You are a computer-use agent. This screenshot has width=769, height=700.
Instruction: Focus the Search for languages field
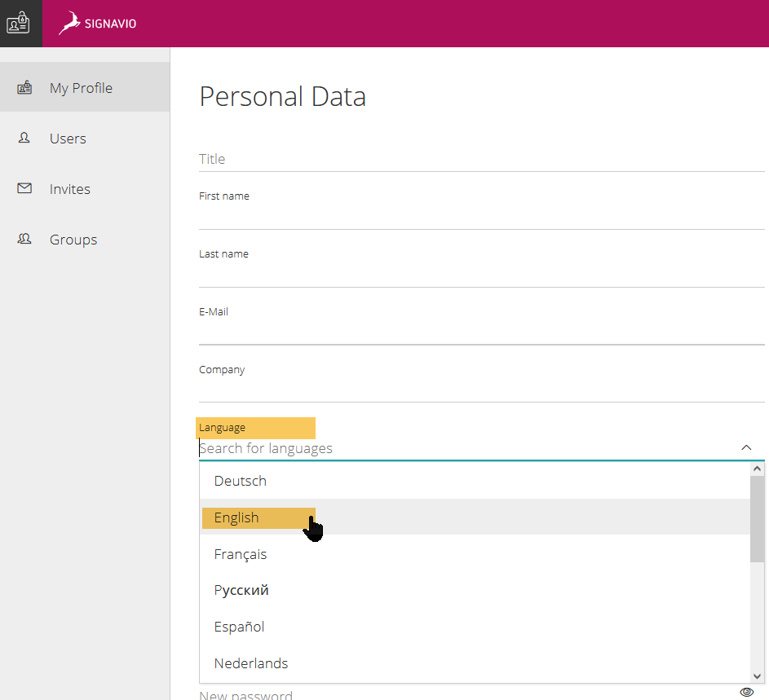pos(468,448)
